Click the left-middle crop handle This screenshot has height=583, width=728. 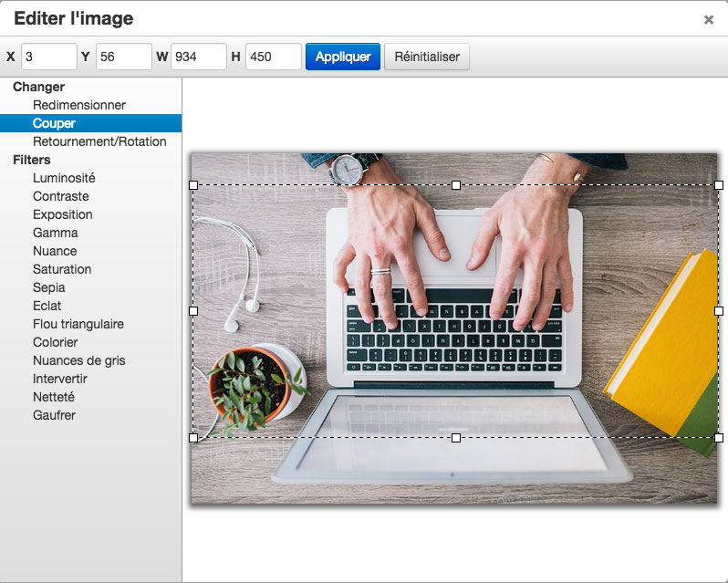tap(193, 311)
